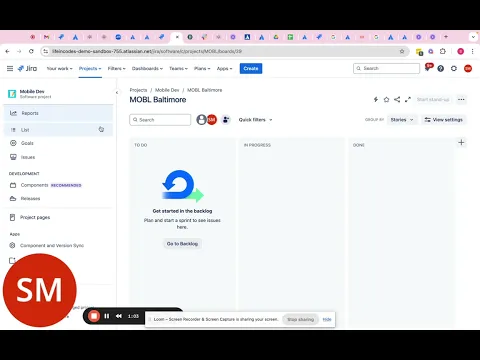Click Mobile Dev breadcrumb link
Screen dimensions: 480x360
(x=167, y=90)
